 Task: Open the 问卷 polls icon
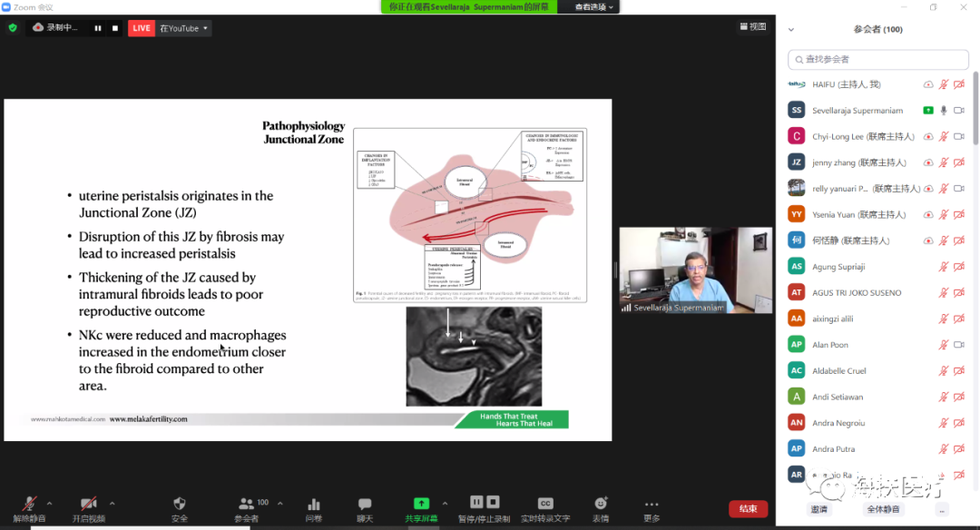314,504
